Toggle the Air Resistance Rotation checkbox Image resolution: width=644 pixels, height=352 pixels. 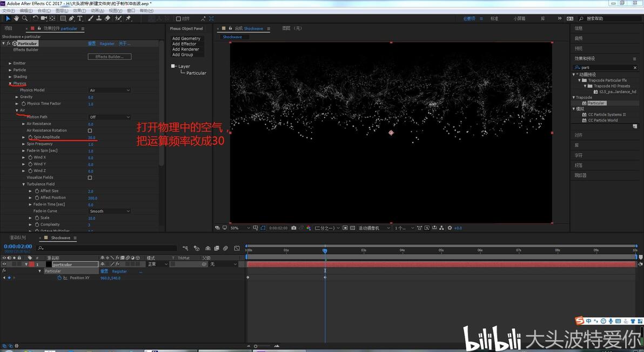90,130
